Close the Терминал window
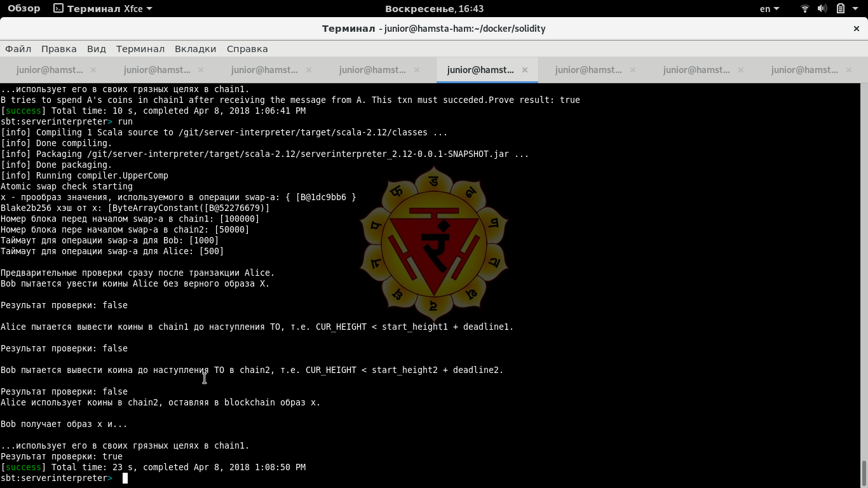 click(857, 29)
